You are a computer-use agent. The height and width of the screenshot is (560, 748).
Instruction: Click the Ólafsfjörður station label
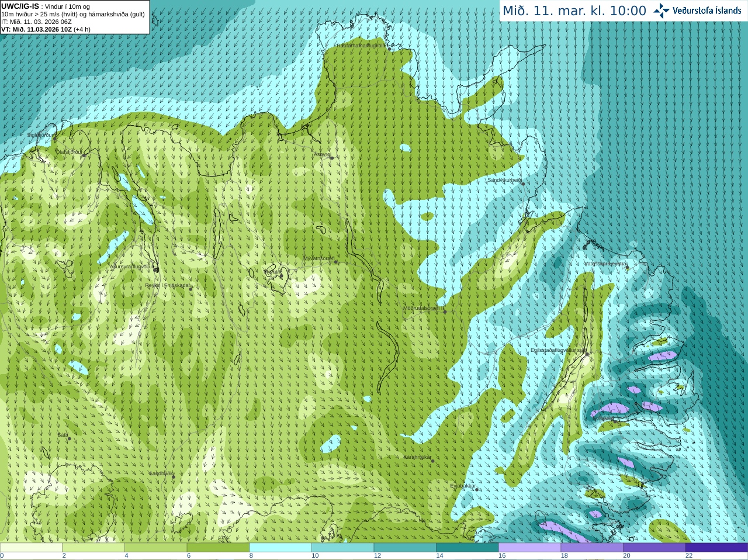(x=69, y=152)
